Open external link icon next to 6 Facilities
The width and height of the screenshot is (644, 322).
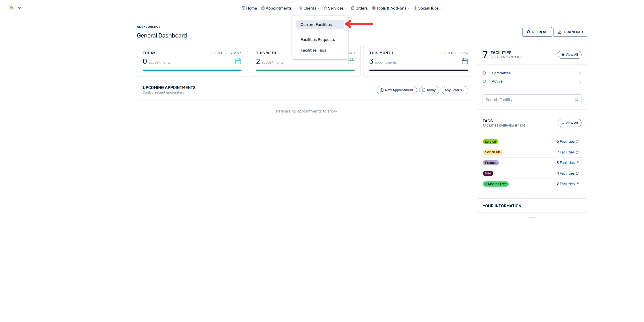point(577,142)
